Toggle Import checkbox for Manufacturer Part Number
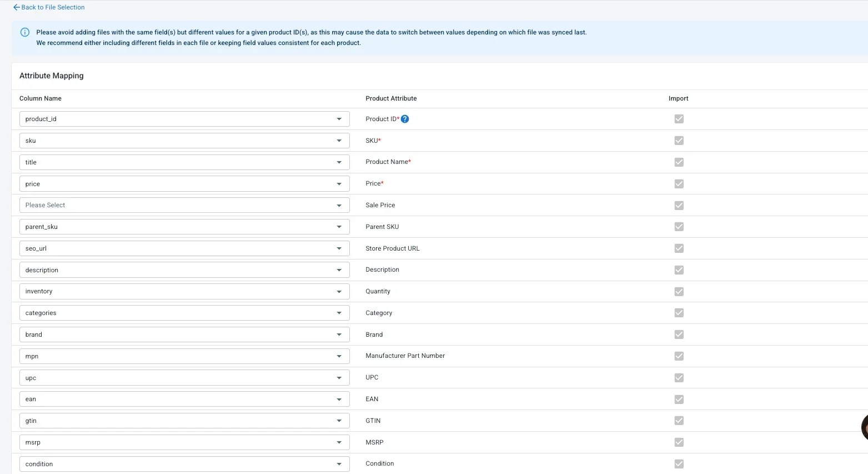 [x=679, y=356]
